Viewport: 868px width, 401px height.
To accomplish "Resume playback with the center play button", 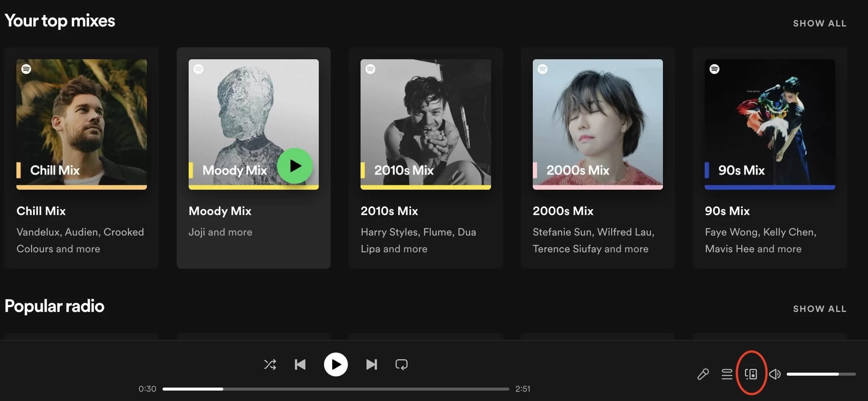I will point(336,364).
